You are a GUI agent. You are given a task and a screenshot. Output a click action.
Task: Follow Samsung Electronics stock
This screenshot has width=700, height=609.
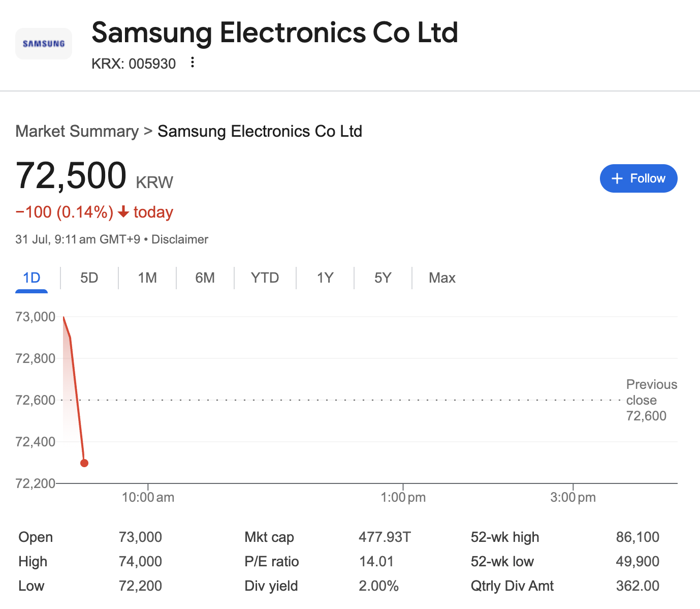[x=639, y=178]
